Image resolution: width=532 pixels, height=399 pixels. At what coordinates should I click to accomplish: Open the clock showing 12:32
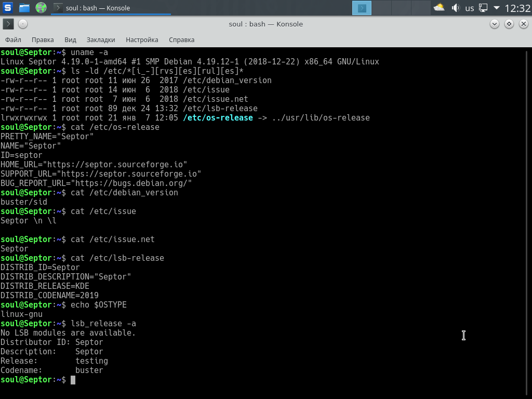517,8
